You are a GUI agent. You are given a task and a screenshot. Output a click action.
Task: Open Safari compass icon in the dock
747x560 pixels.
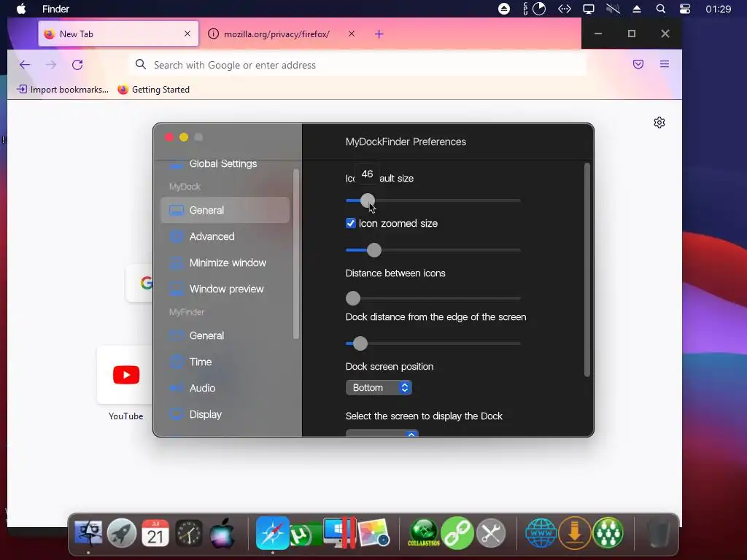(273, 533)
